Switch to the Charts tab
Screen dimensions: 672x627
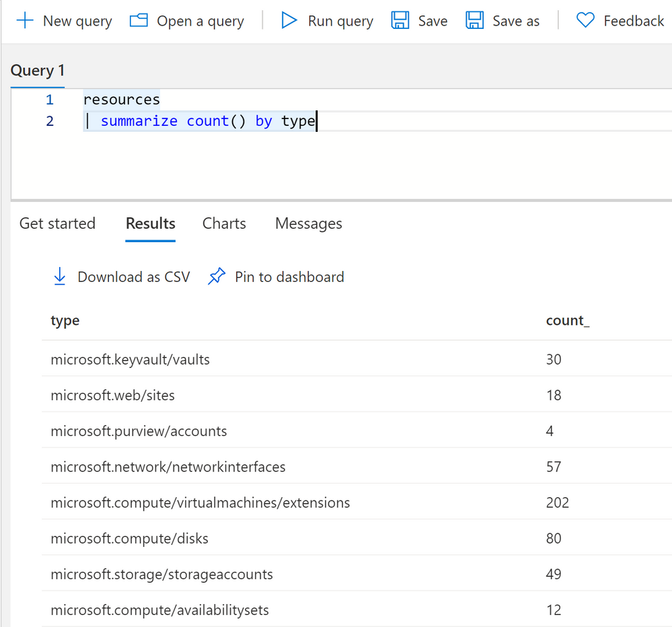point(224,224)
